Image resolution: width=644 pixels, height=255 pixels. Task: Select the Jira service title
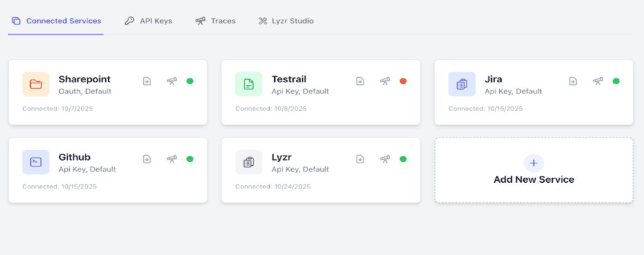[493, 79]
